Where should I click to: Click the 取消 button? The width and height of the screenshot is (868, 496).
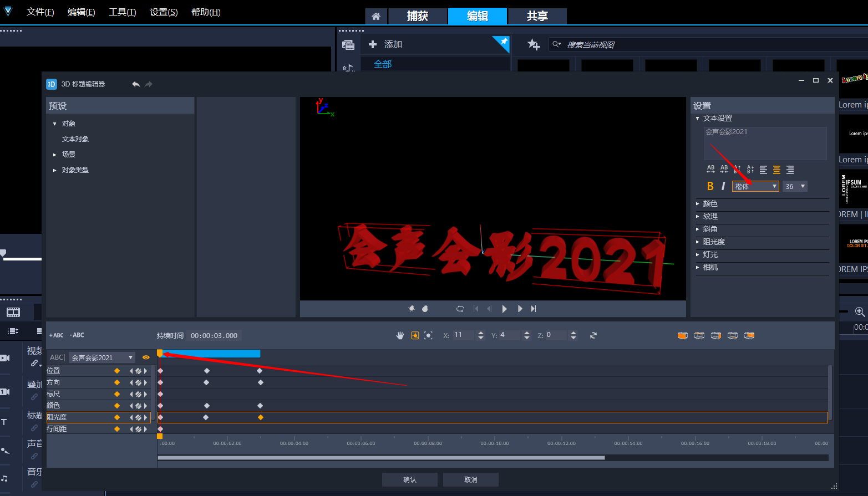(470, 479)
